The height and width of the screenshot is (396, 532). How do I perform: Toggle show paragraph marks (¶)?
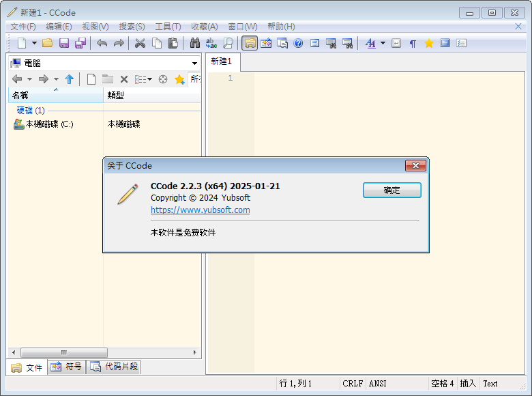coord(413,43)
